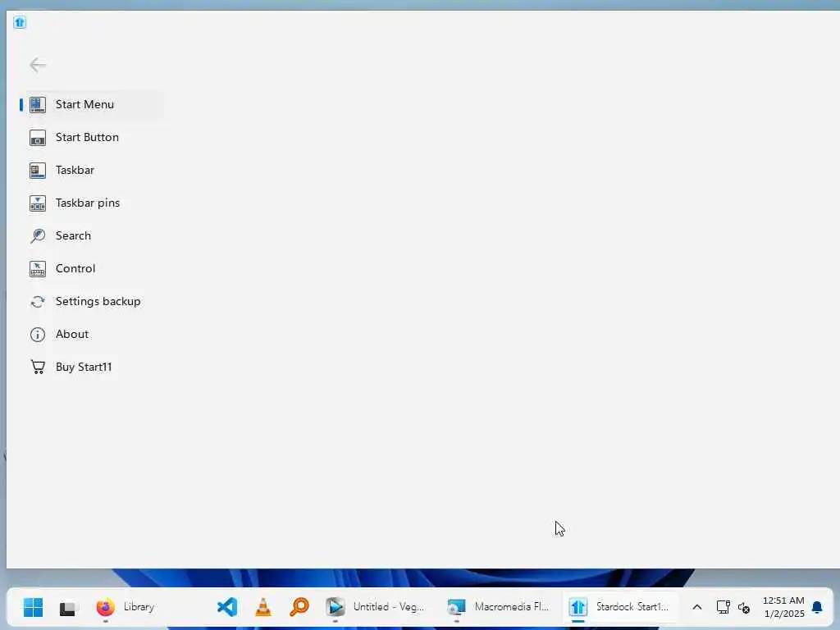Open VLC media player from taskbar

[263, 607]
